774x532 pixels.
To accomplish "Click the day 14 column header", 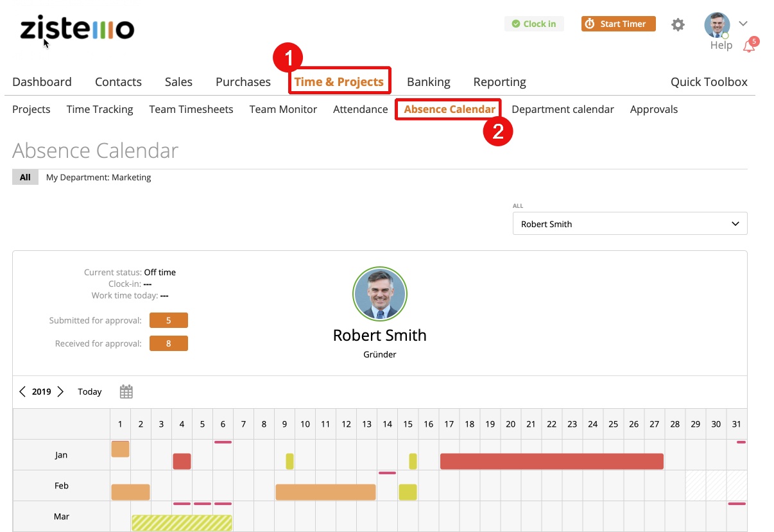I will (387, 424).
